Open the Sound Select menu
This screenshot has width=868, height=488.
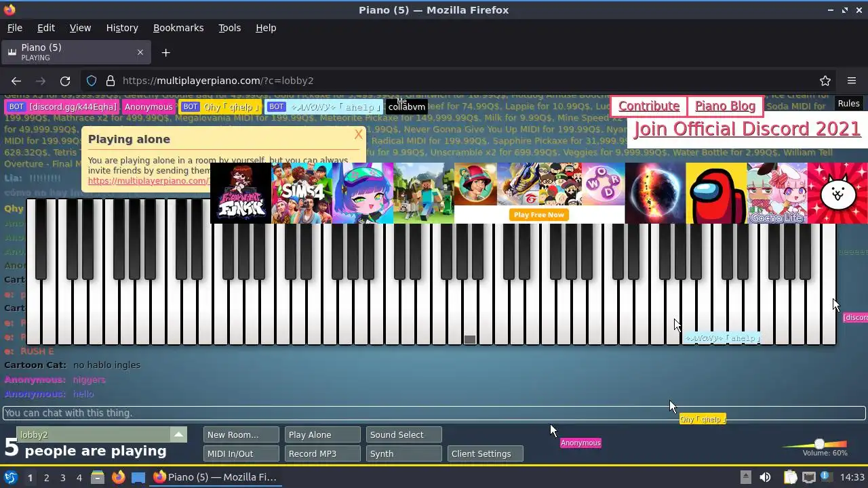click(x=403, y=434)
